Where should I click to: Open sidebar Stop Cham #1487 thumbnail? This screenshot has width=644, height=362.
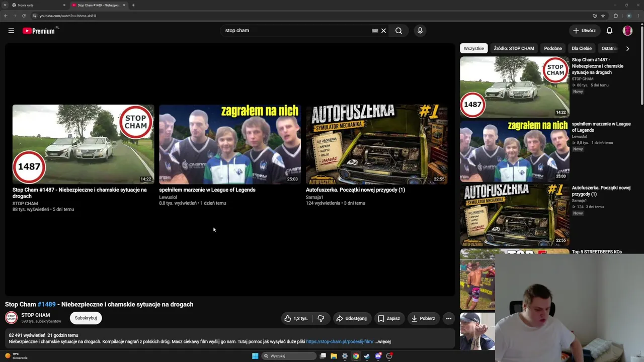(x=515, y=87)
